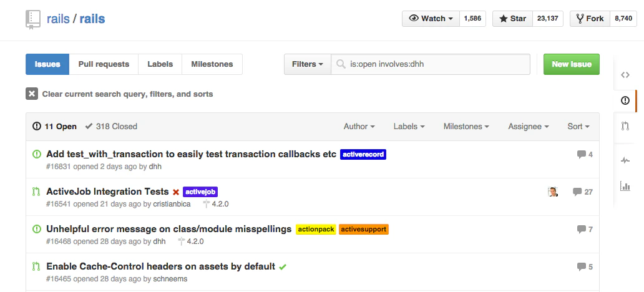Expand the Milestones filter dropdown
Viewport: 644px width, 292px height.
tap(466, 127)
